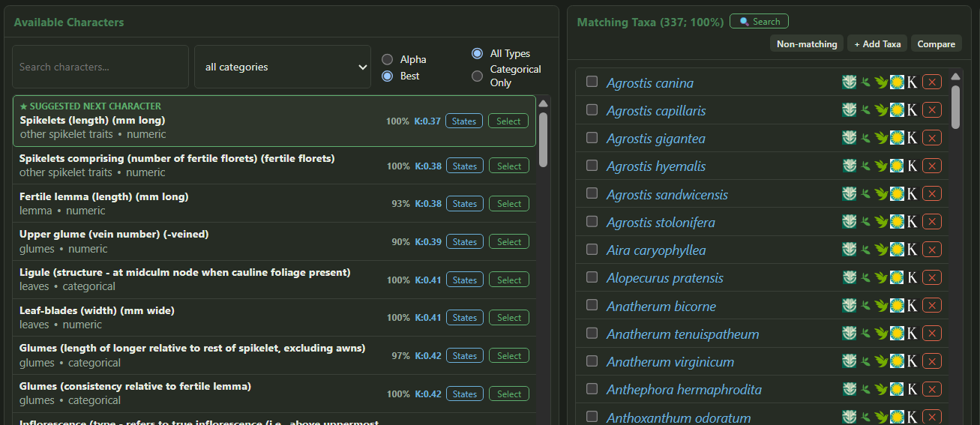Open the all categories dropdown
The width and height of the screenshot is (980, 425).
coord(283,67)
